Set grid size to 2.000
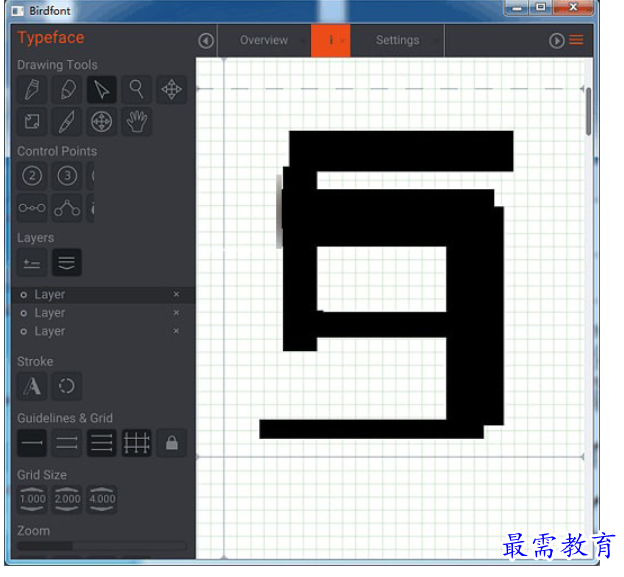This screenshot has height=577, width=624. pyautogui.click(x=67, y=498)
